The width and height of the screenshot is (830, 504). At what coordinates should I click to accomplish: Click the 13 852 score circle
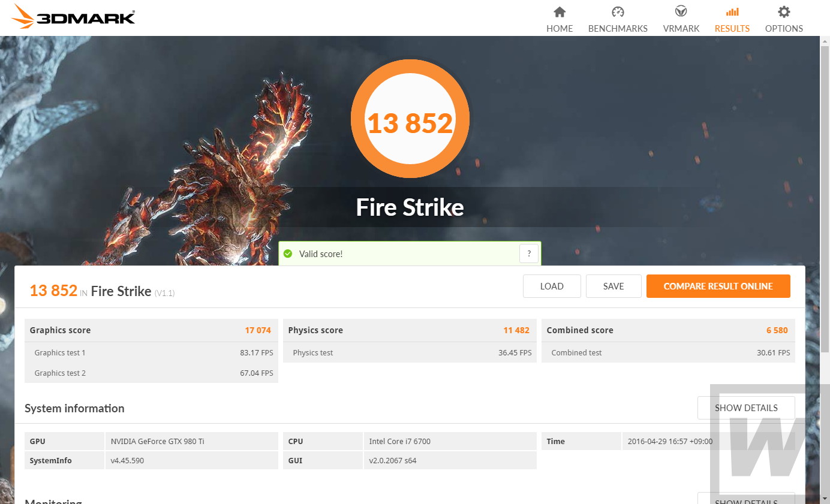coord(410,119)
